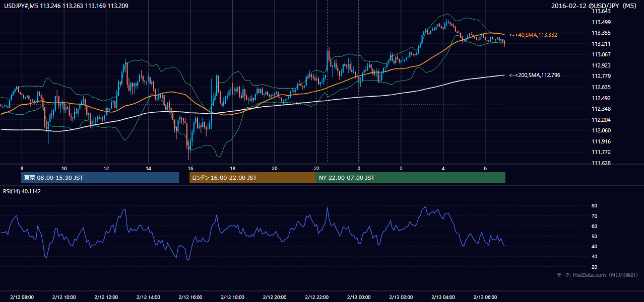
Task: Click price level 111.628 on the axis
Action: tap(601, 163)
